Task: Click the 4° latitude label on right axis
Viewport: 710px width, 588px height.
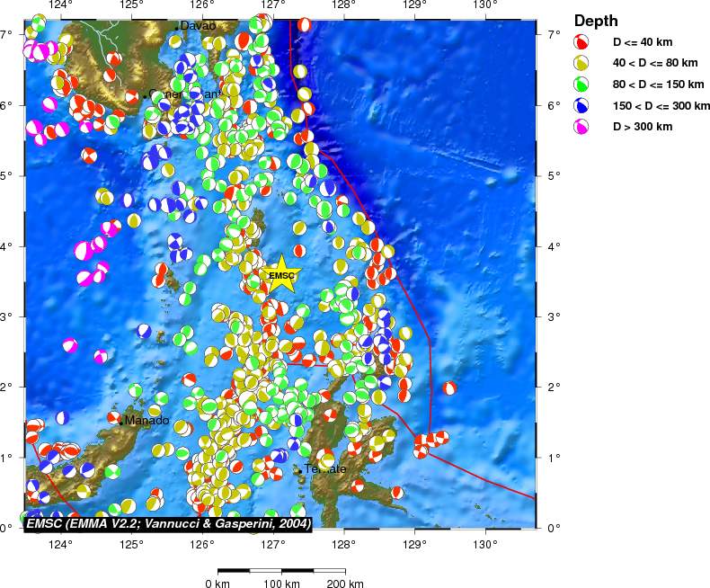Action: tap(554, 246)
